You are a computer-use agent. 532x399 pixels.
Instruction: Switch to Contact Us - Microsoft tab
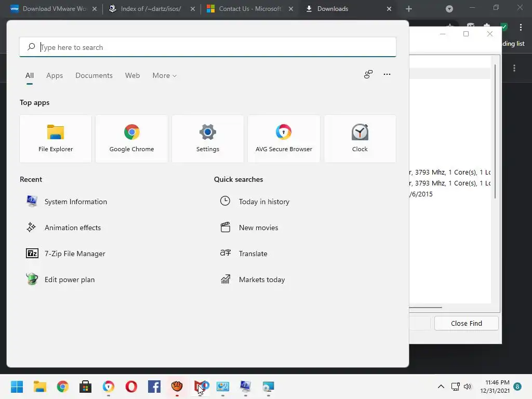coord(249,9)
